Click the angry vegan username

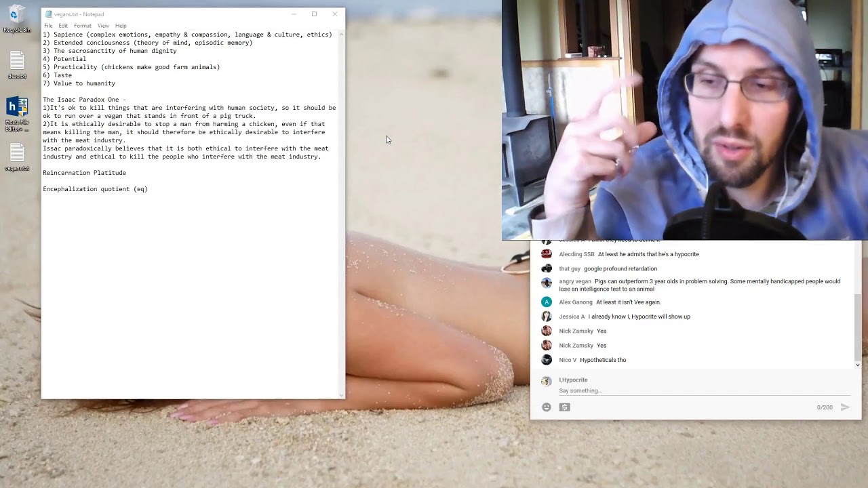(575, 281)
